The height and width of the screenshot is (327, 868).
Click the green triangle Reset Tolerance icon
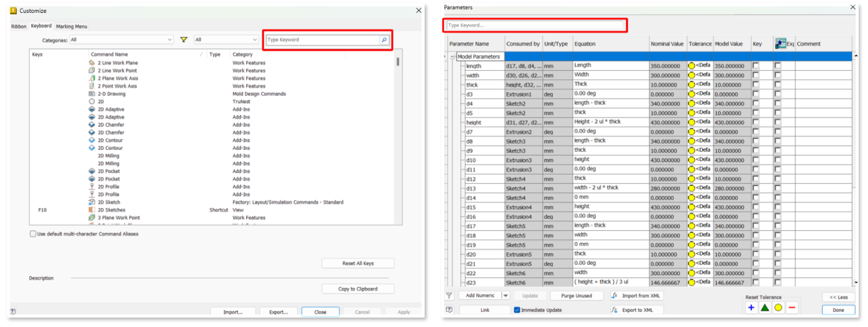[x=765, y=308]
